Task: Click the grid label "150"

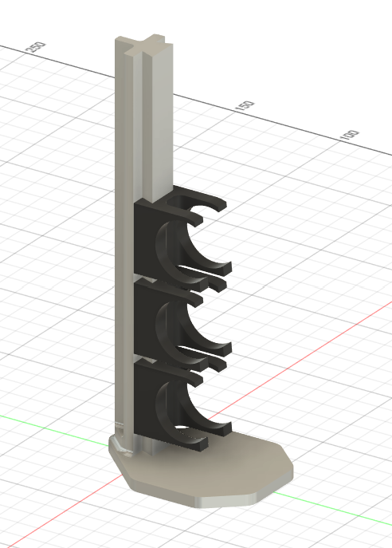Action: pyautogui.click(x=245, y=106)
